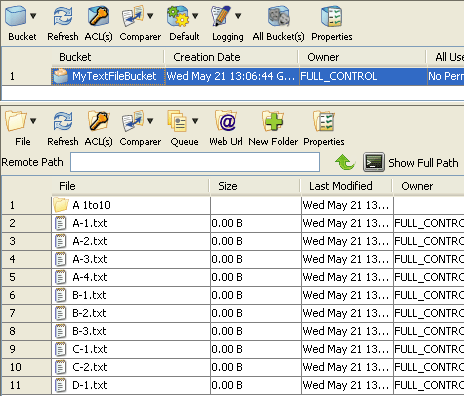
Task: Select file C-2.txt
Action: coord(233,367)
